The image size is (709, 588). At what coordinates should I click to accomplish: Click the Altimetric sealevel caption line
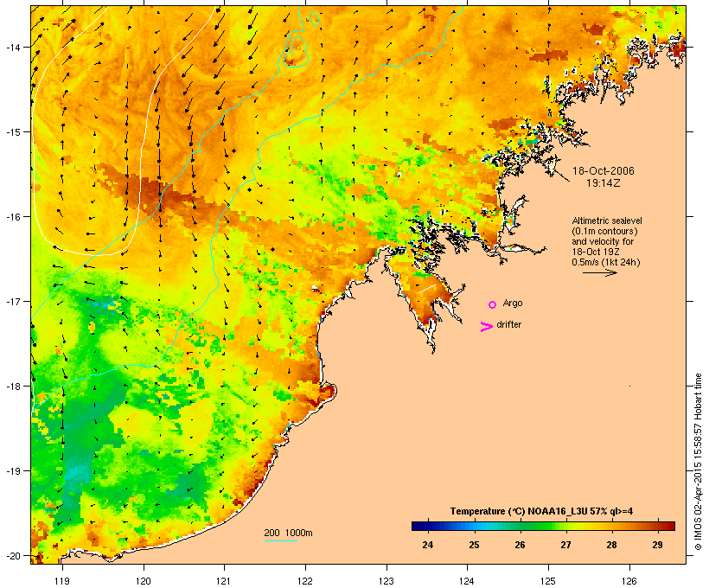[607, 220]
